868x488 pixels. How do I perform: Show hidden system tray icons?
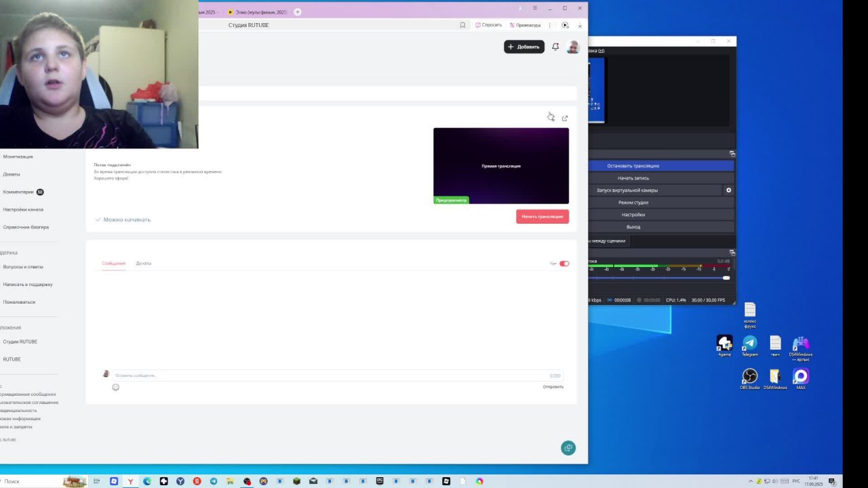751,481
